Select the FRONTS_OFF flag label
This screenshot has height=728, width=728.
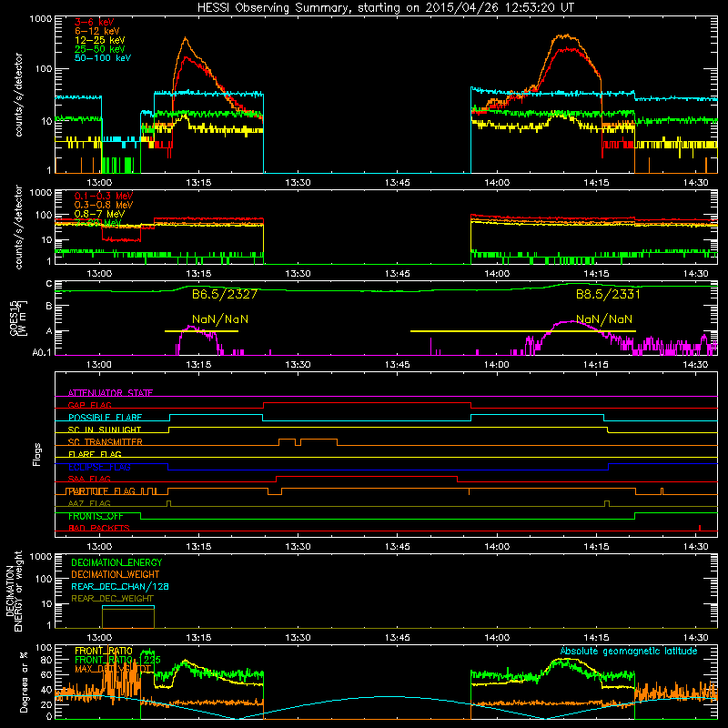(x=96, y=516)
